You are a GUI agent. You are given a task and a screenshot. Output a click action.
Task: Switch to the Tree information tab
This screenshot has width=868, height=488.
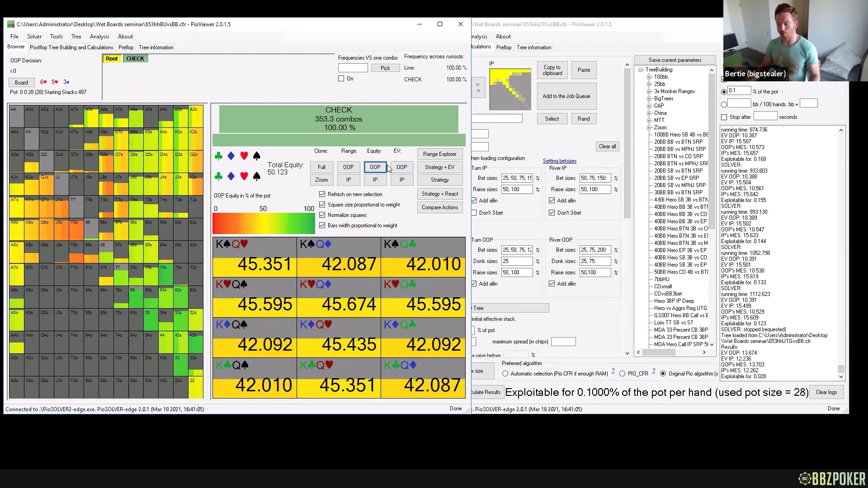(156, 47)
